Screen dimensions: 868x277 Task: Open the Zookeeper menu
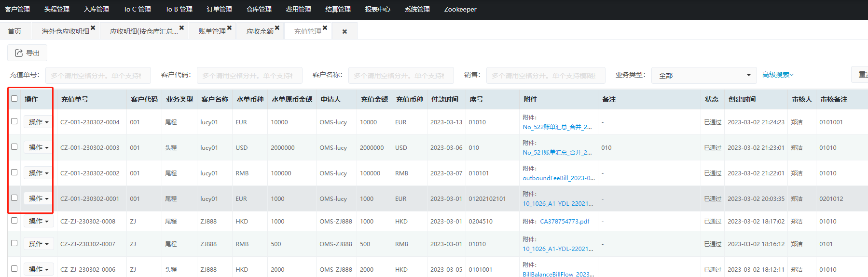pyautogui.click(x=460, y=9)
